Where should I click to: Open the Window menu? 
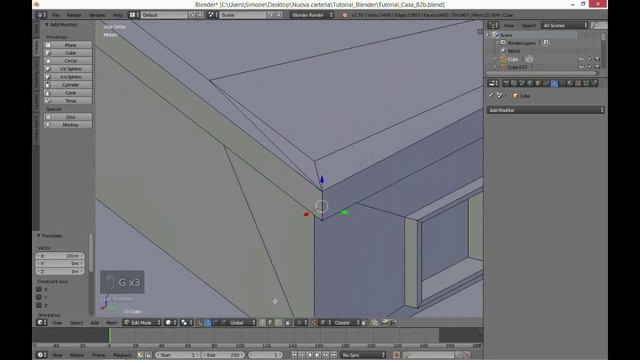tap(97, 15)
